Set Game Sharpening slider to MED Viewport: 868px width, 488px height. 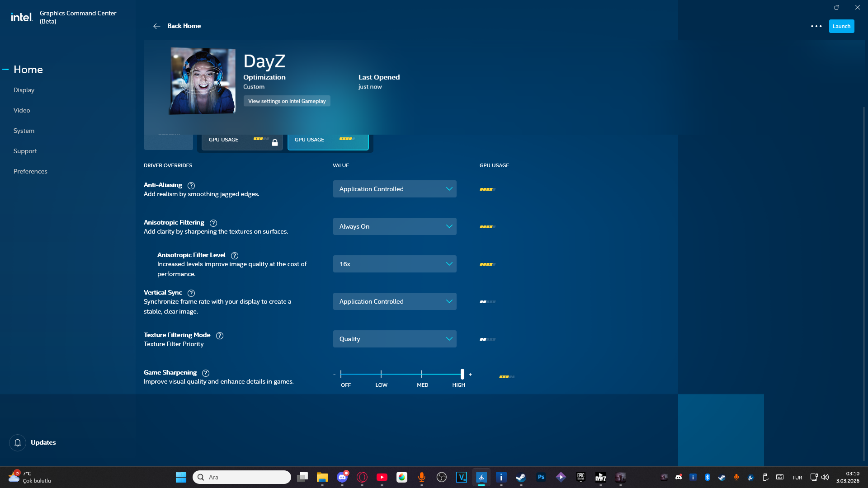click(x=421, y=374)
